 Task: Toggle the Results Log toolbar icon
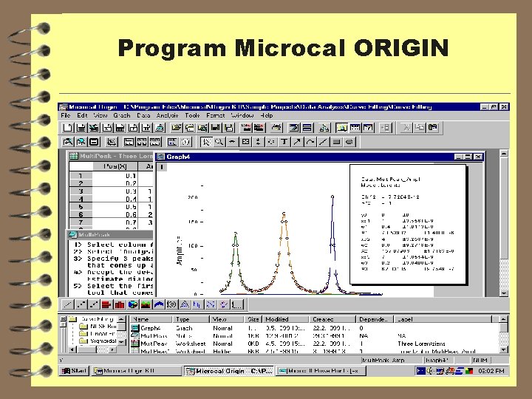[355, 128]
